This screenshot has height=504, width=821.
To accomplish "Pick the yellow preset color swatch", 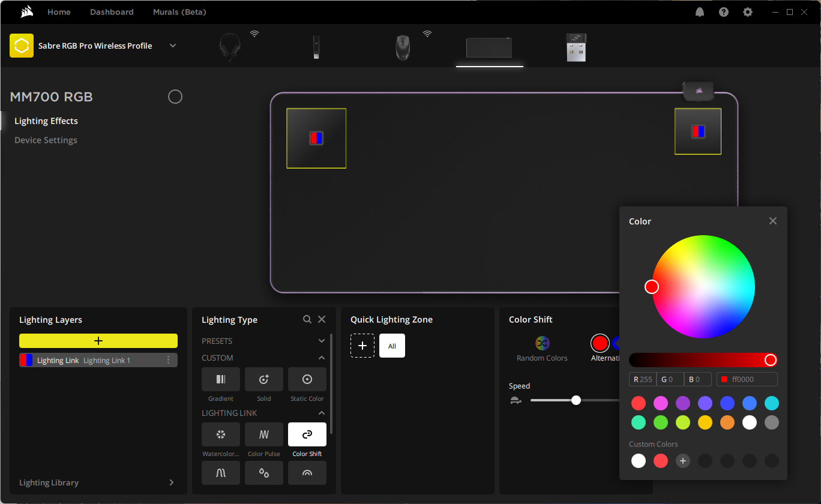I will pos(705,422).
